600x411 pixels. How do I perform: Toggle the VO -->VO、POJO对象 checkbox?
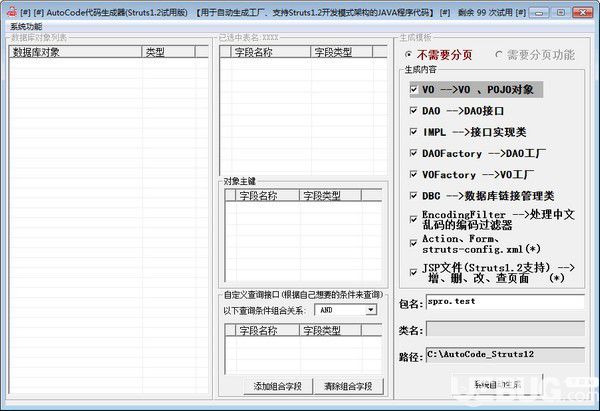413,89
